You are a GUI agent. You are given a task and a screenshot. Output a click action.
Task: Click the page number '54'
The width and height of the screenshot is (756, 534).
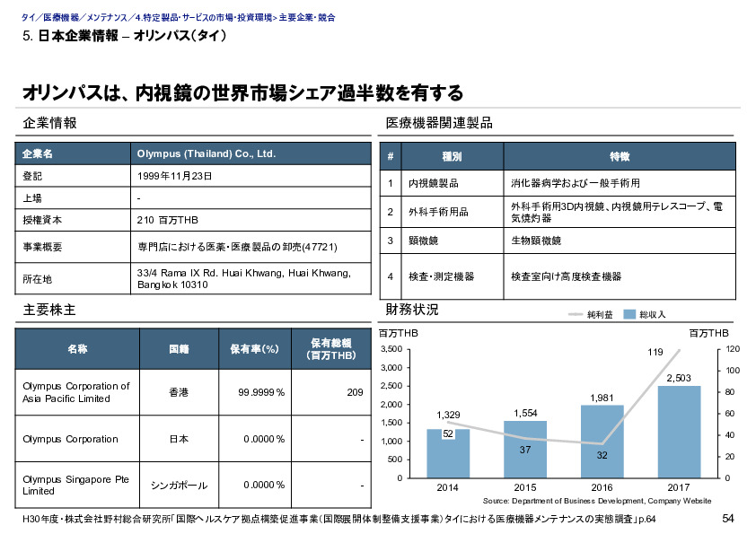[x=728, y=519]
